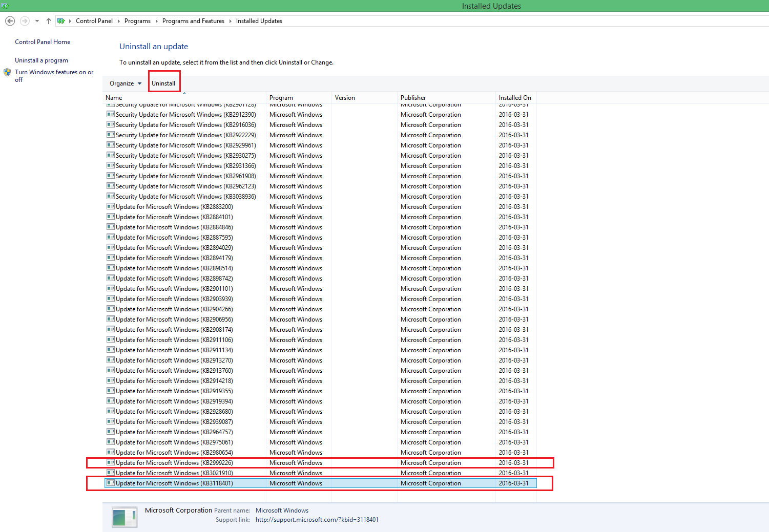Select Update for Microsoft Windows (KB2913270)

pyautogui.click(x=321, y=360)
